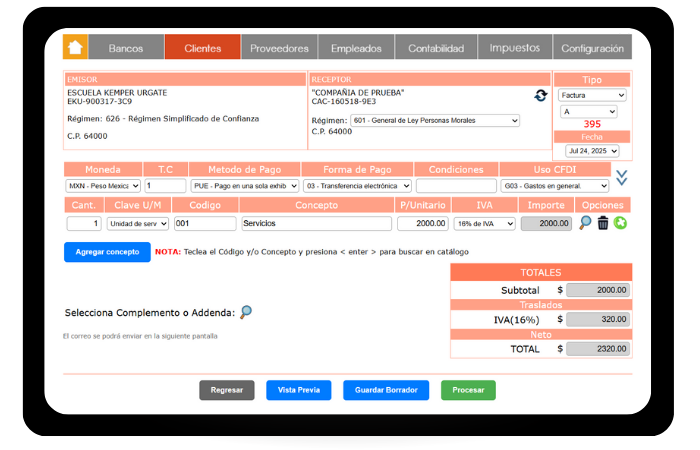Open the 16% de IVA dropdown

coord(484,224)
